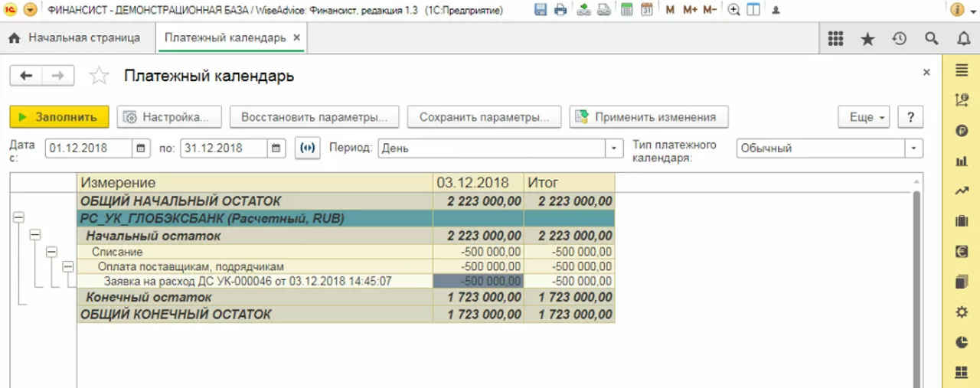Click the bar chart icon in right sidebar
The width and height of the screenshot is (980, 388).
(962, 161)
